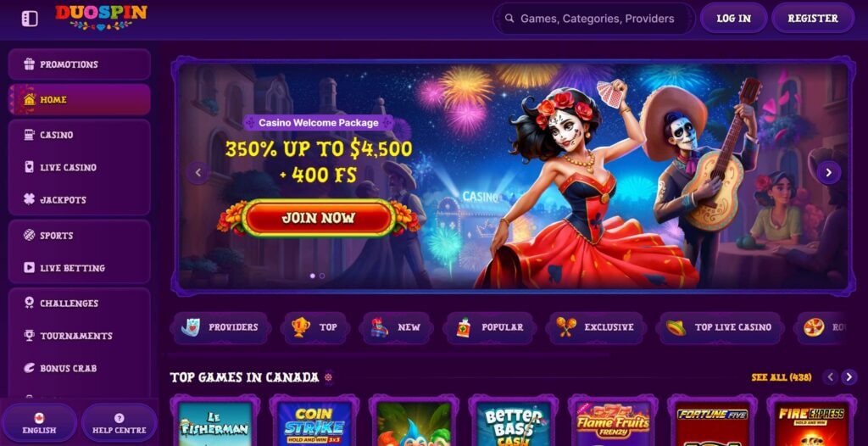Open the English language selector

[x=39, y=423]
